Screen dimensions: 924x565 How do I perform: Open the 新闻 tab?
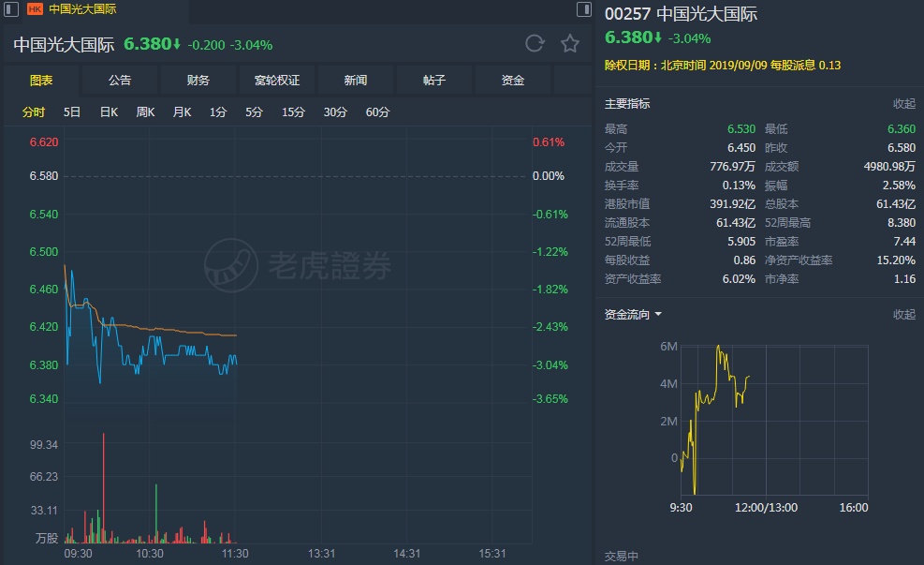[x=356, y=81]
